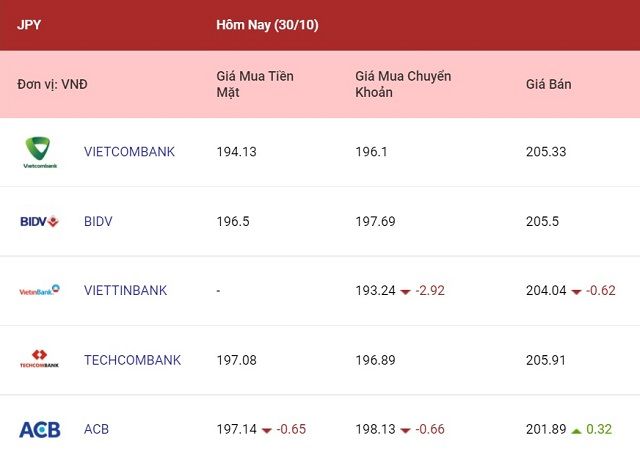This screenshot has width=640, height=463.
Task: Click the Vietcombank logo icon
Action: coord(40,152)
